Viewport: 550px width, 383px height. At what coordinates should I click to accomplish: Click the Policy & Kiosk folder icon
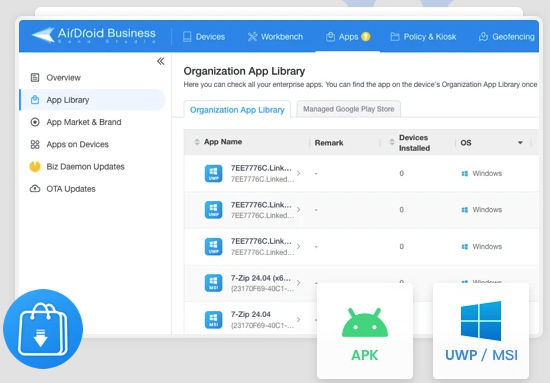click(395, 36)
